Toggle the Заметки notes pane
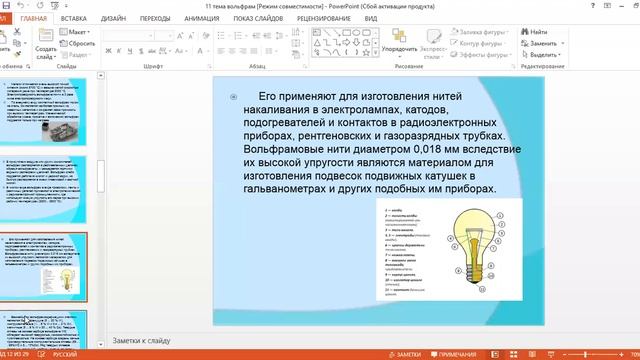 pyautogui.click(x=405, y=354)
